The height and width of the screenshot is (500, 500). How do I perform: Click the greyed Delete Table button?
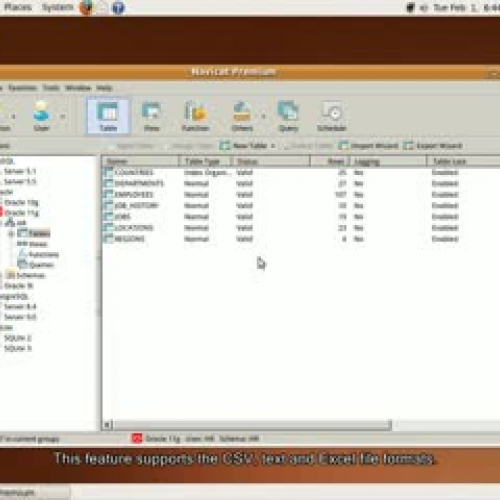pos(308,146)
